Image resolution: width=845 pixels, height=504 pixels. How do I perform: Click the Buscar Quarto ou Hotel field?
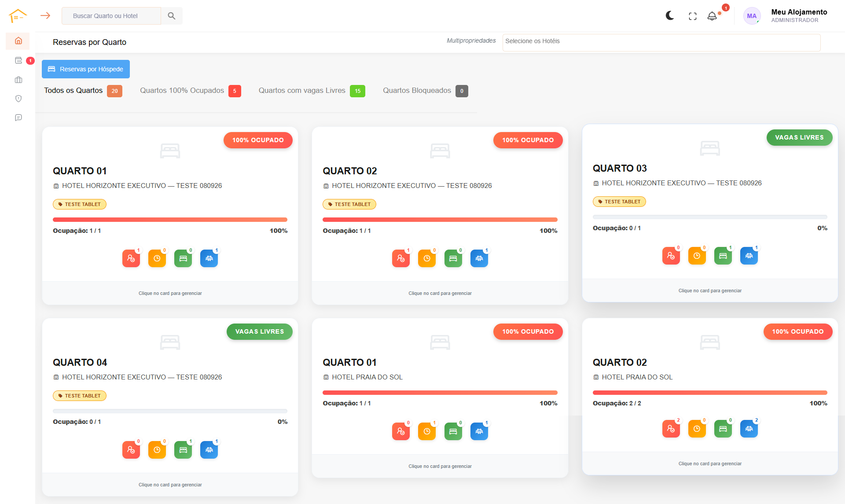pos(111,16)
